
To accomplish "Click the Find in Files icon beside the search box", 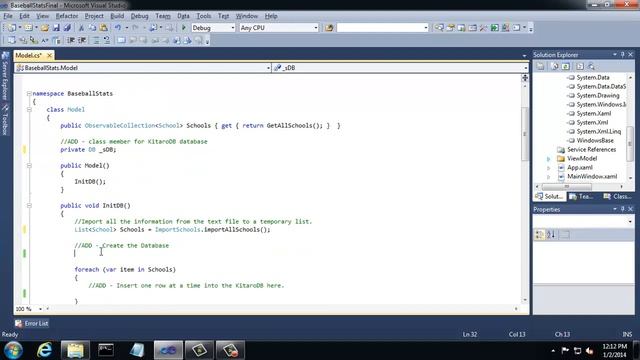I will tap(329, 28).
